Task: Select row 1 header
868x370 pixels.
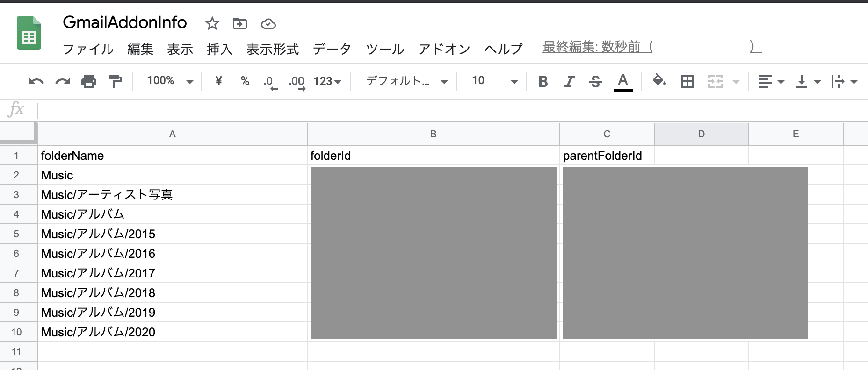Action: [x=19, y=156]
